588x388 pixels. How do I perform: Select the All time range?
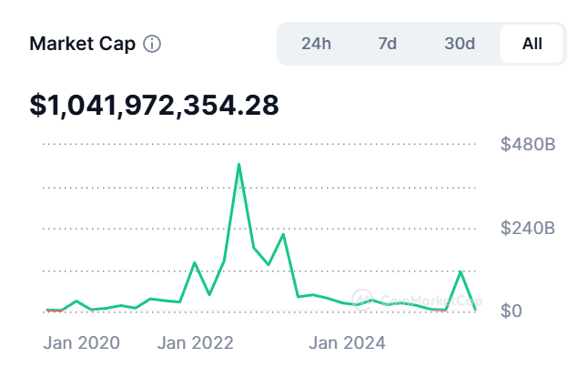532,44
